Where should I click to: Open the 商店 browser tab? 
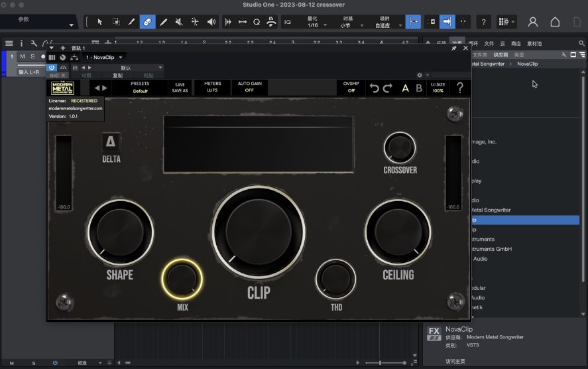[x=516, y=44]
